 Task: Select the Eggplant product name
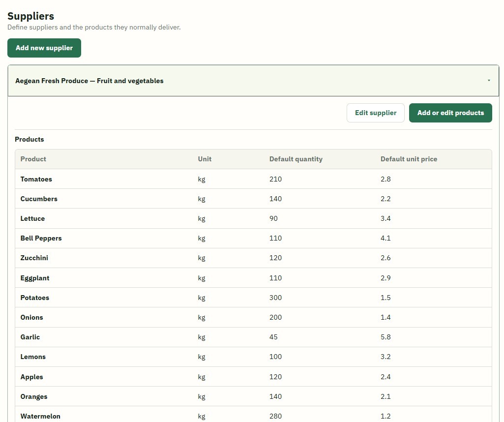[x=35, y=278]
